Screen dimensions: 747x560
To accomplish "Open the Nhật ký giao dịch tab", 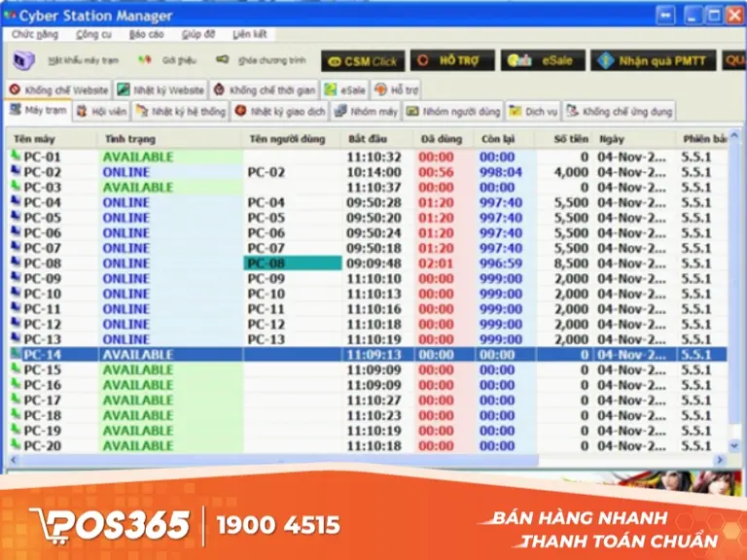I will [x=280, y=112].
